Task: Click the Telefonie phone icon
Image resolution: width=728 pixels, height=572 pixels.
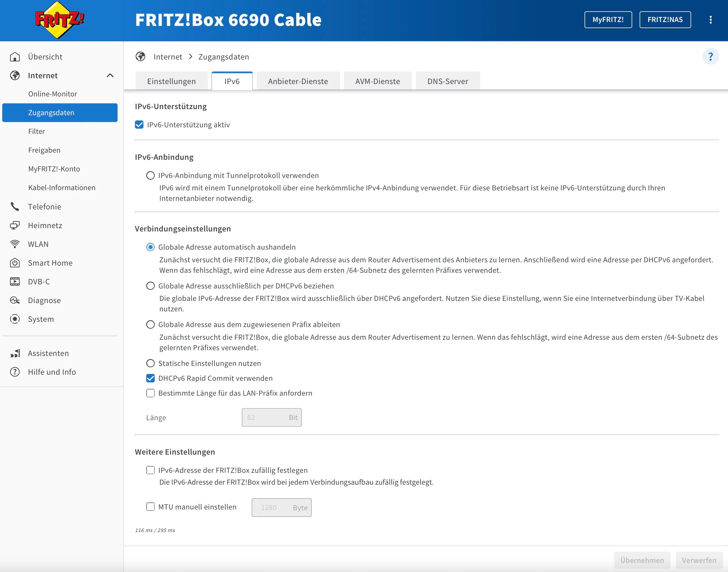Action: pos(15,207)
